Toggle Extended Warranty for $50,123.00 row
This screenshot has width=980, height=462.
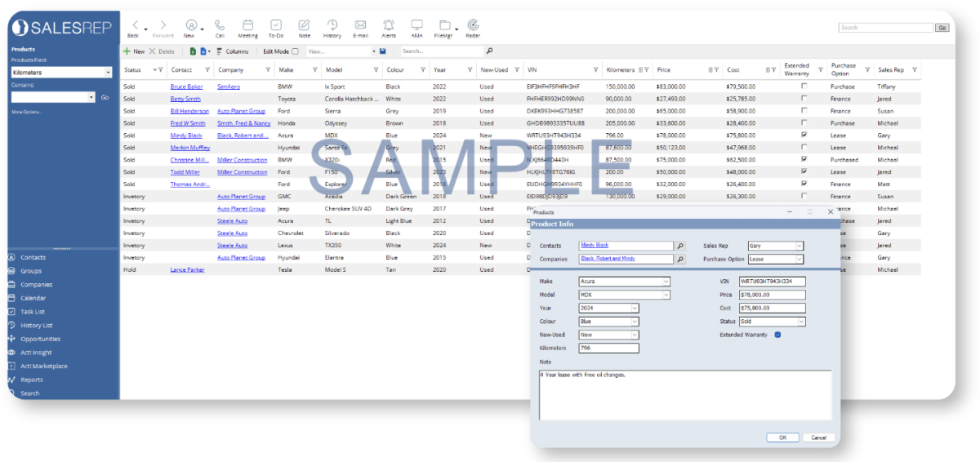click(x=804, y=147)
